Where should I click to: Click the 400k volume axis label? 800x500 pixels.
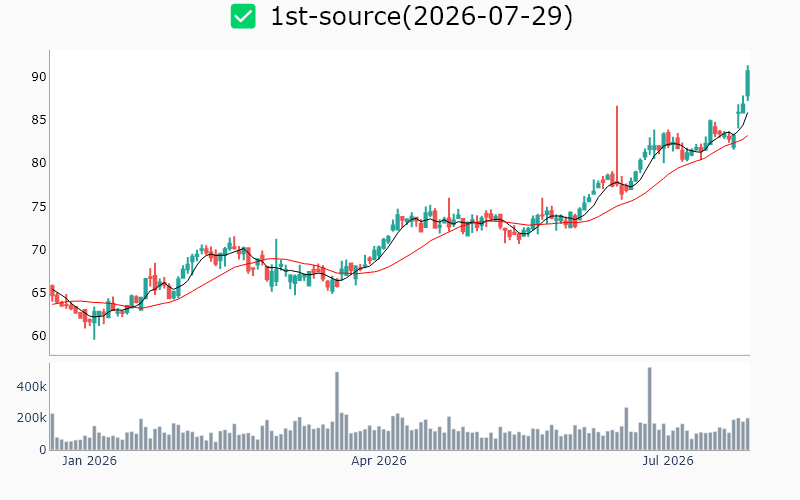tap(31, 387)
